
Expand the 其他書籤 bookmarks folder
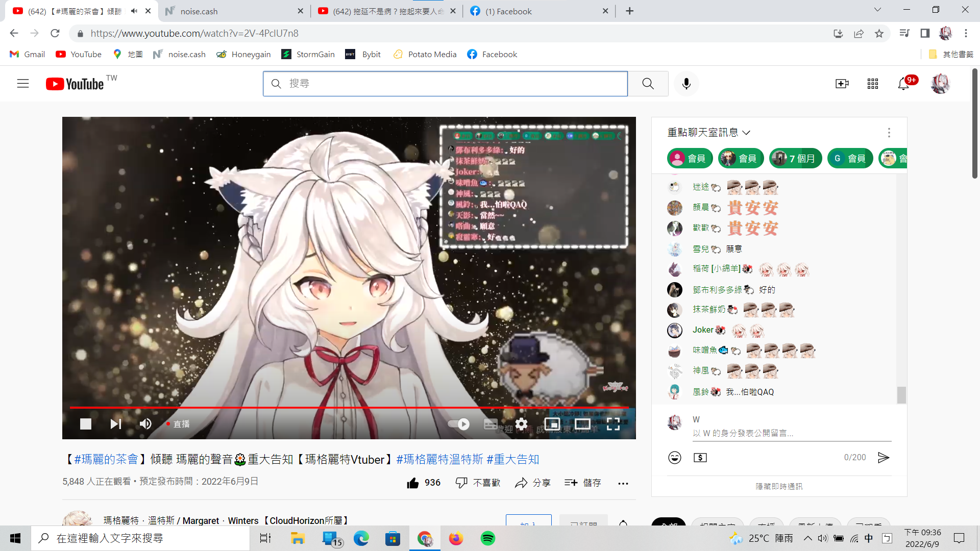tap(951, 54)
